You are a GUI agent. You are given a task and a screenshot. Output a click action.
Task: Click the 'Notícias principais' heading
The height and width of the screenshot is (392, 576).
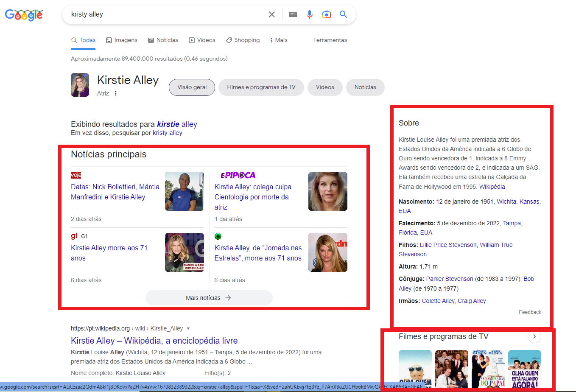(x=109, y=154)
